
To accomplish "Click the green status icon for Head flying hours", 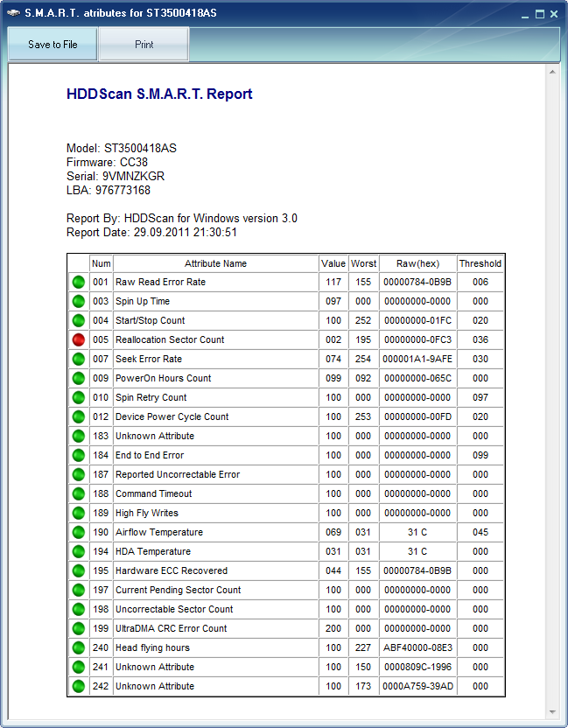I will pos(79,648).
